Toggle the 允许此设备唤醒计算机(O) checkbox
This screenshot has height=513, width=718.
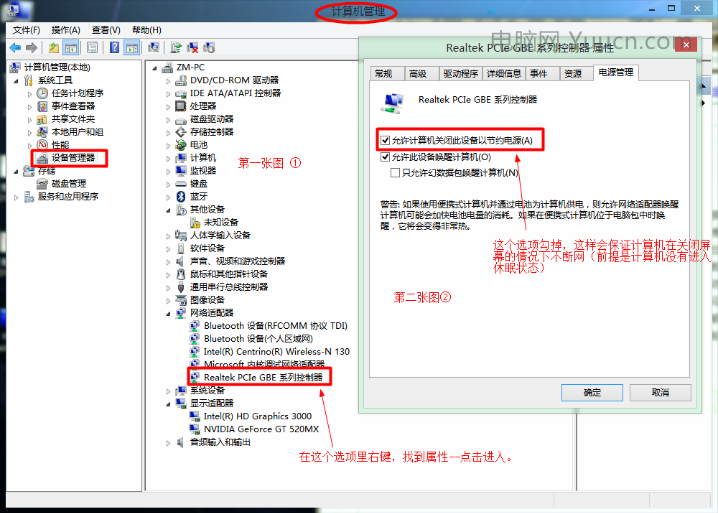(386, 157)
